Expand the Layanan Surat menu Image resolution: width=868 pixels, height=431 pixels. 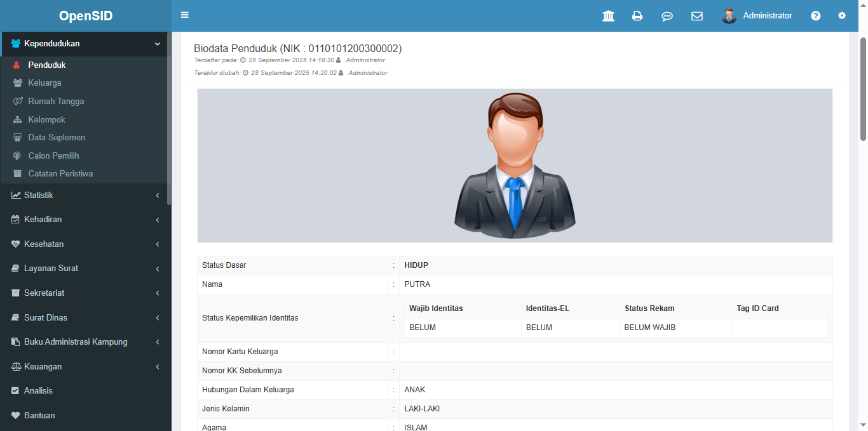click(86, 269)
